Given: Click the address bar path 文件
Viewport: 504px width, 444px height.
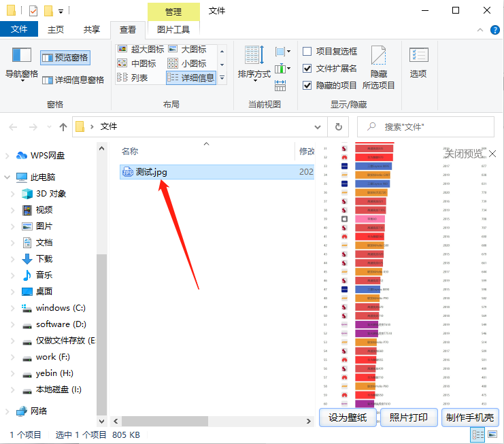Looking at the screenshot, I should (109, 126).
